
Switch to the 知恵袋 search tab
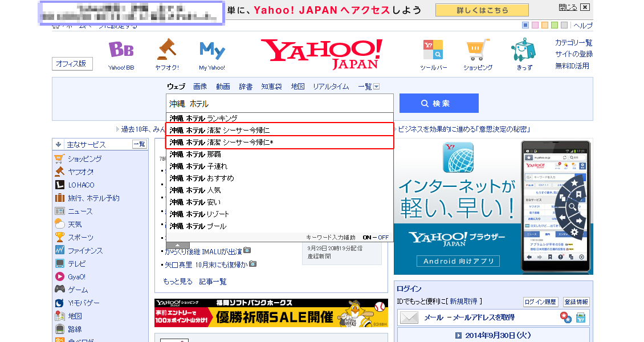click(271, 87)
